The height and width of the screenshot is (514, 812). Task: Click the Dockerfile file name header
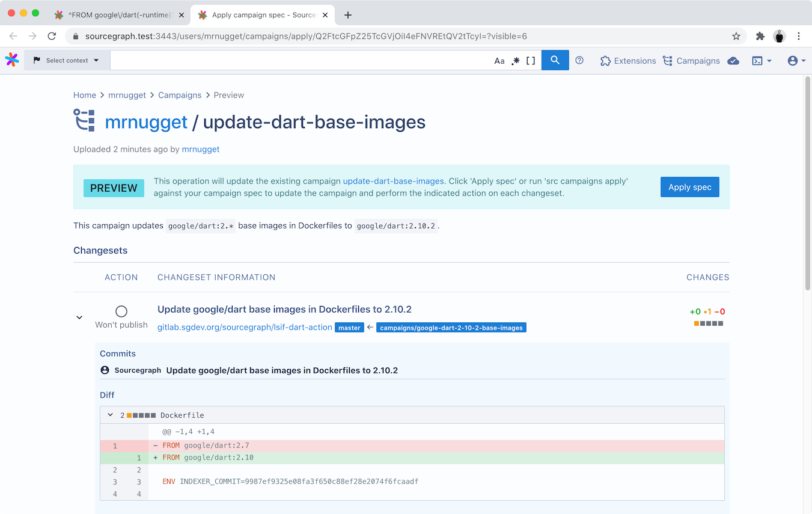click(182, 415)
